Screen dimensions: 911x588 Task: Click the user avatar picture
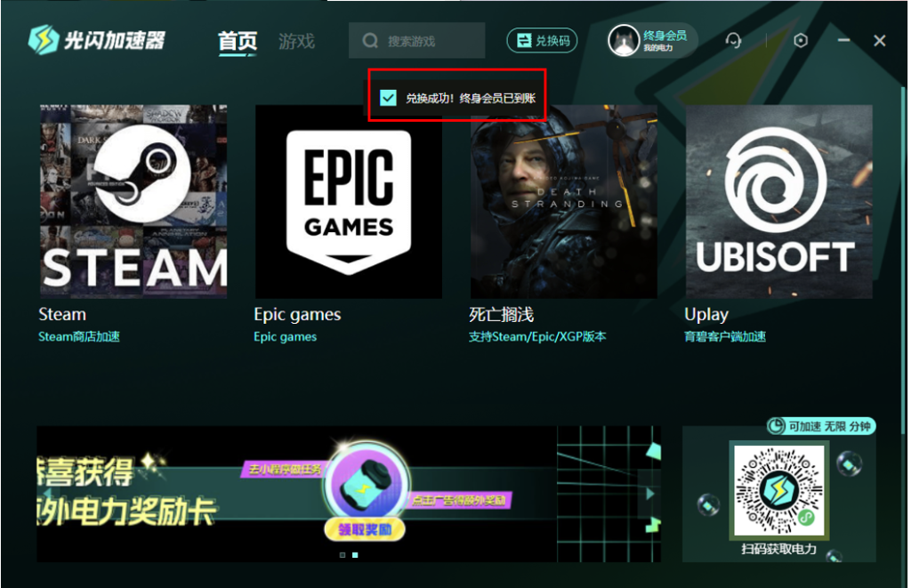coord(624,41)
